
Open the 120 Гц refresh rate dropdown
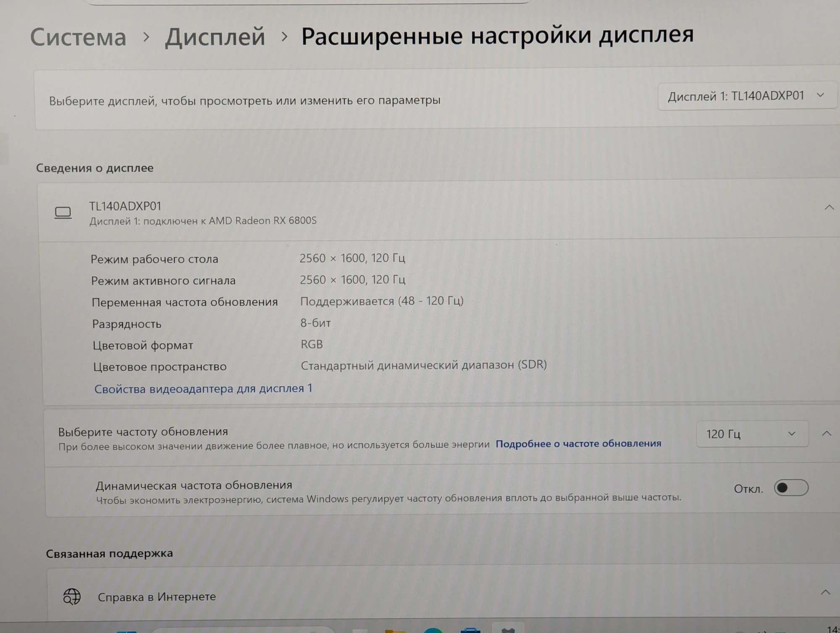click(752, 434)
